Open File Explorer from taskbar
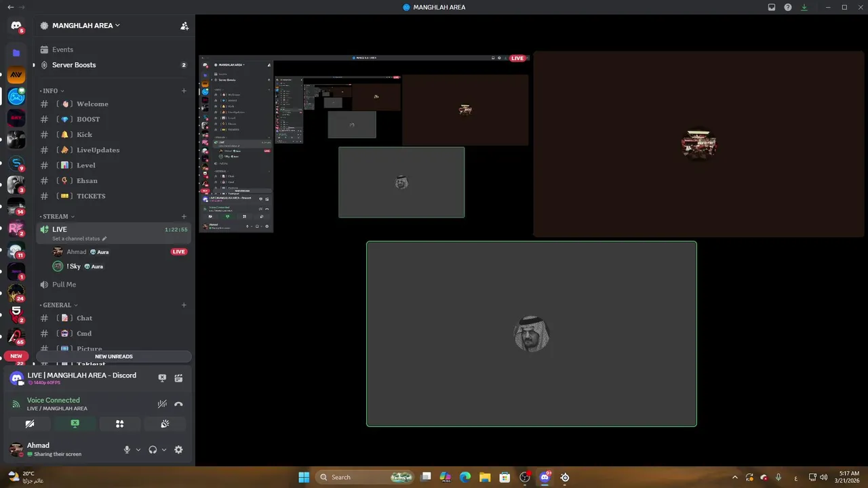Screen dimensions: 868x488 (485, 477)
